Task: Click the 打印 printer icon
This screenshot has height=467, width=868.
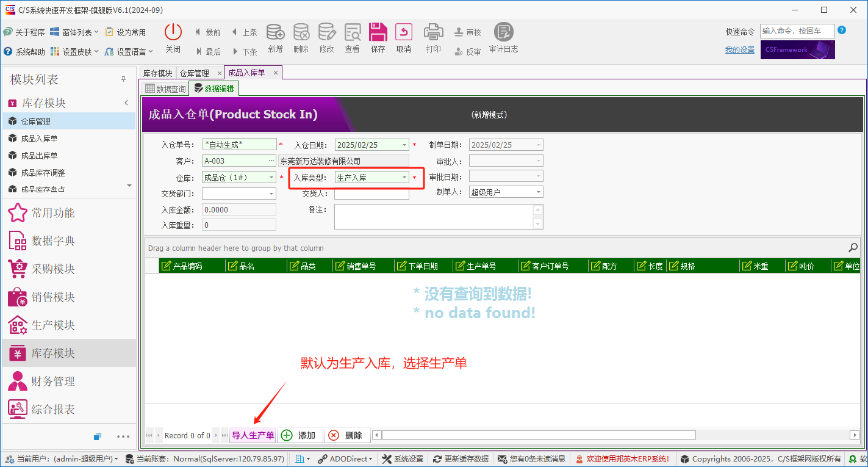Action: (434, 38)
